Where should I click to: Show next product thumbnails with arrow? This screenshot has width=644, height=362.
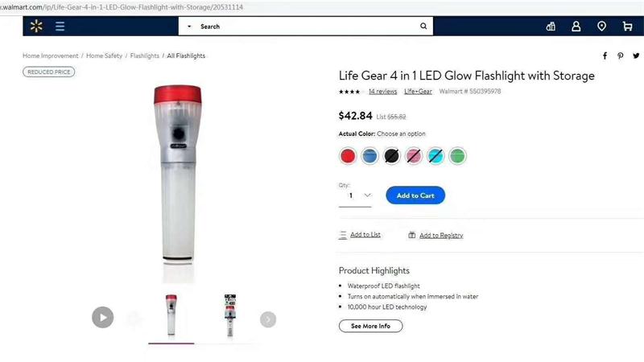(x=268, y=319)
